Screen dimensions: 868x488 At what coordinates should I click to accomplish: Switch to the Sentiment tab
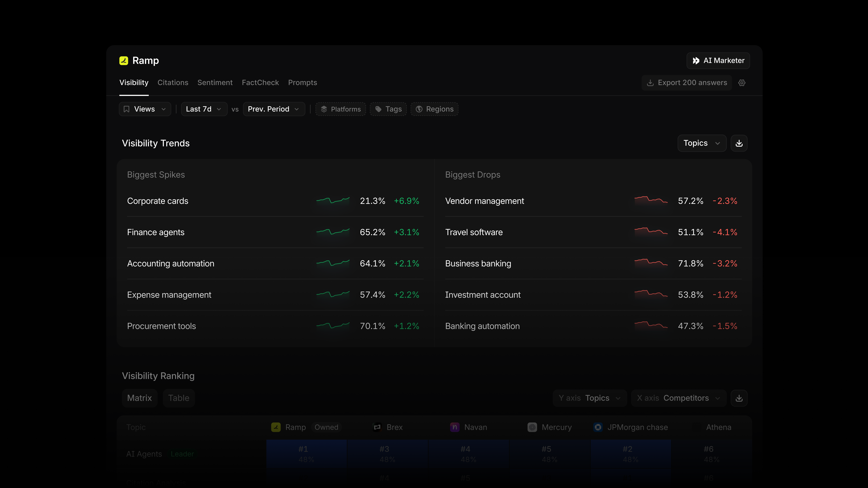click(215, 82)
